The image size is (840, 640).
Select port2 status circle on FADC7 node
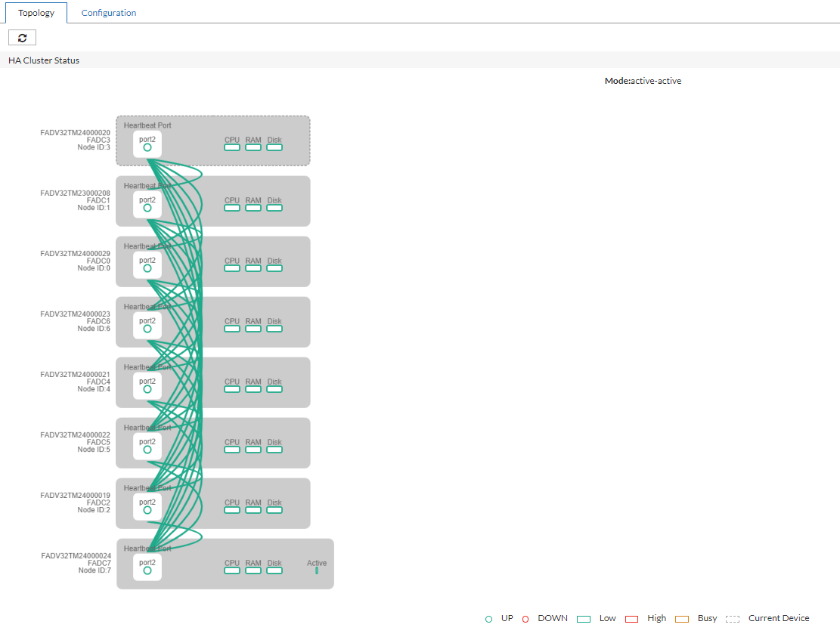click(x=147, y=571)
